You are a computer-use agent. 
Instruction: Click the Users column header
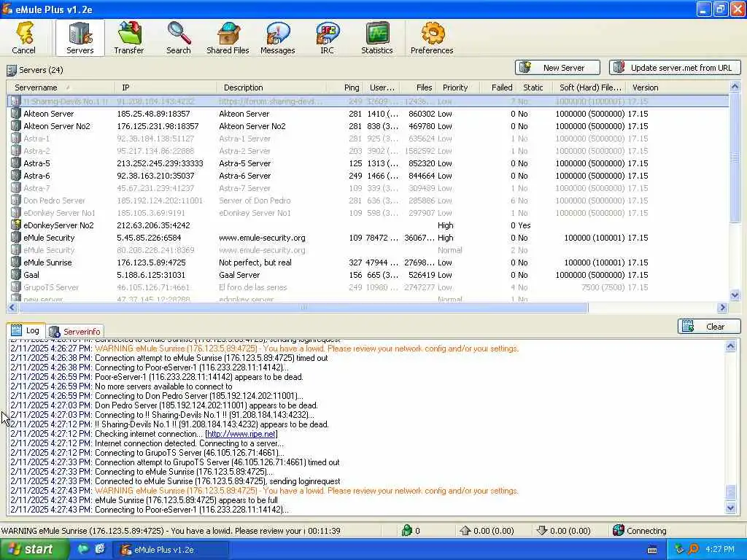point(382,87)
